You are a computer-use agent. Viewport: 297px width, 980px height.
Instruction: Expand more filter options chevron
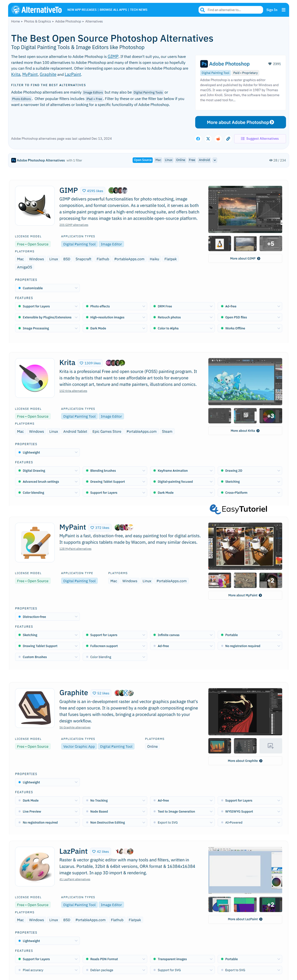click(215, 160)
